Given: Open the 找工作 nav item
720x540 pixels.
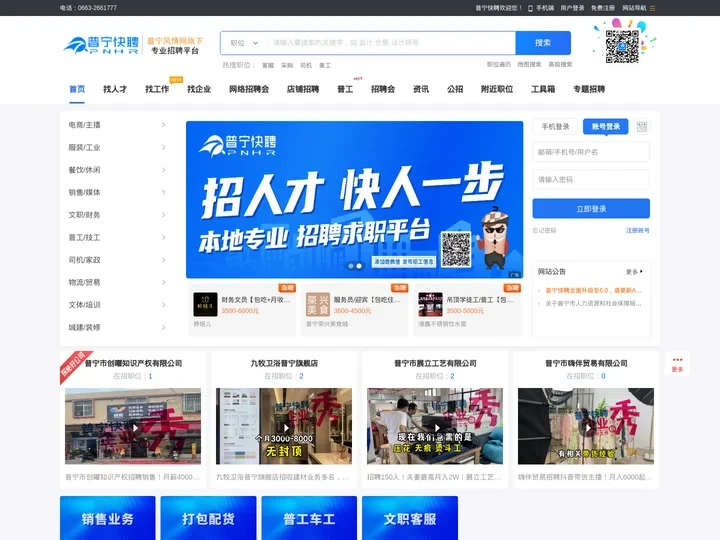Looking at the screenshot, I should tap(157, 89).
